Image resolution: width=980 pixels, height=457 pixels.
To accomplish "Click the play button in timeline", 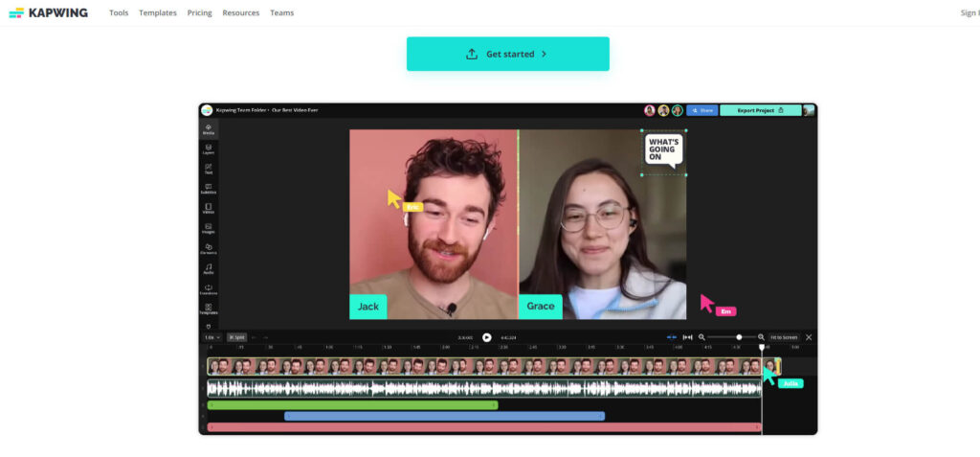I will pos(487,337).
